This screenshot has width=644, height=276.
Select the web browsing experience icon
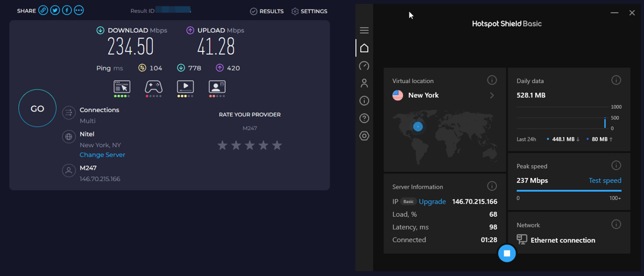pyautogui.click(x=122, y=87)
